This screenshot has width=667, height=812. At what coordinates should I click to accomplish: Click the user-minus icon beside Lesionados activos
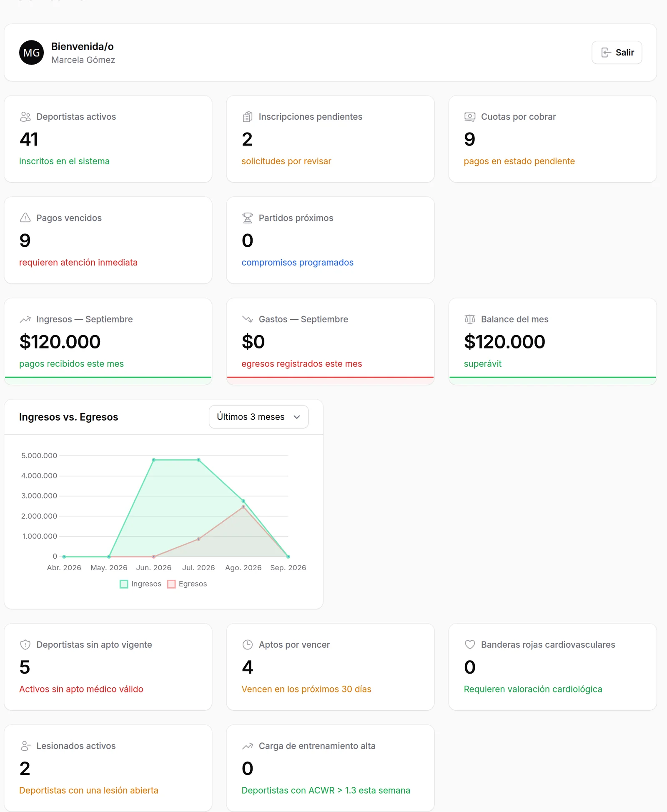[25, 746]
